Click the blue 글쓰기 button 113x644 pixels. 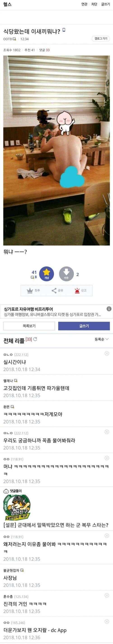[84, 326]
